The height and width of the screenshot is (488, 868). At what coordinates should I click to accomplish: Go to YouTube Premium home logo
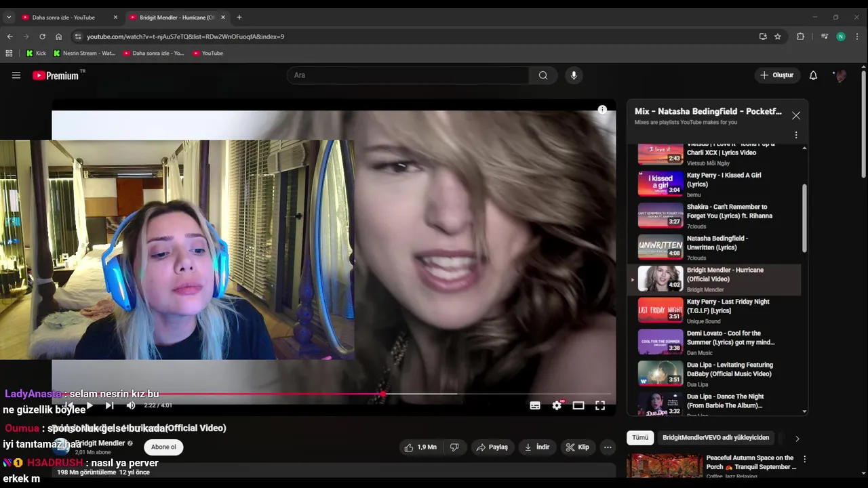point(56,75)
